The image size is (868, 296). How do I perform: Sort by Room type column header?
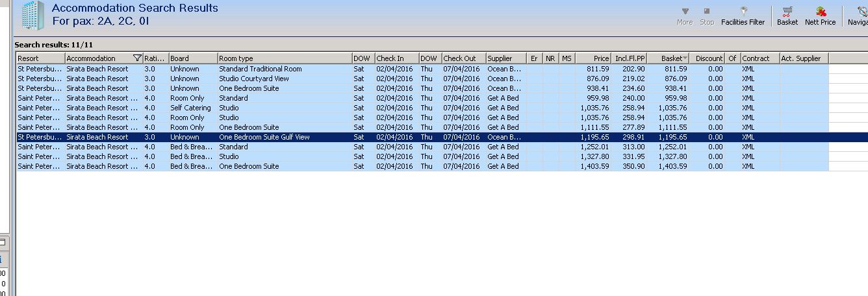(x=285, y=58)
